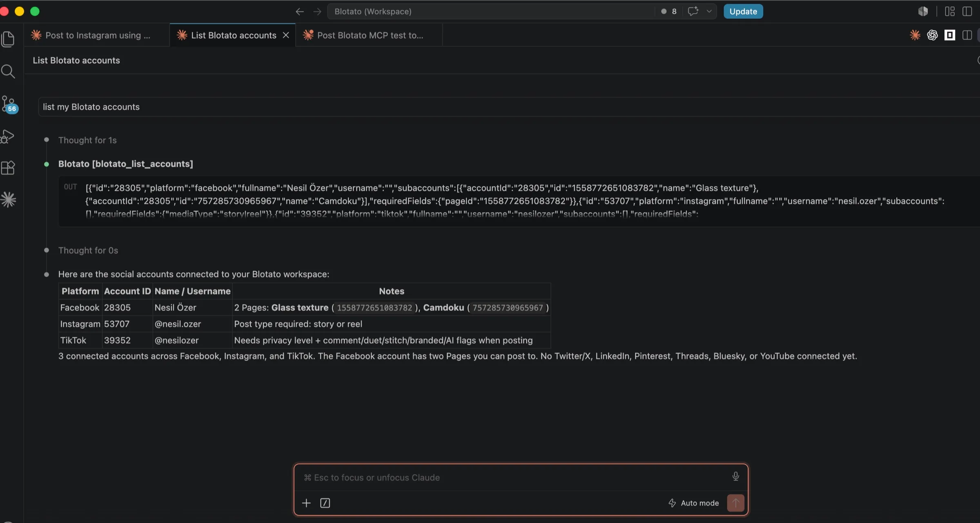Click the Here are the social accounts sentence
980x523 pixels.
tap(194, 274)
